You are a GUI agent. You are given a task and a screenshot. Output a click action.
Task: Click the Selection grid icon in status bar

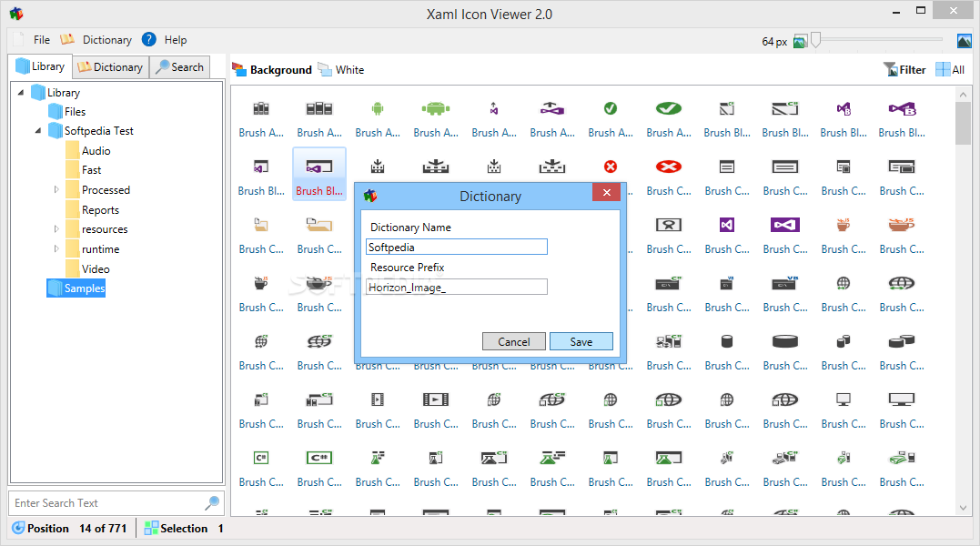pos(149,528)
